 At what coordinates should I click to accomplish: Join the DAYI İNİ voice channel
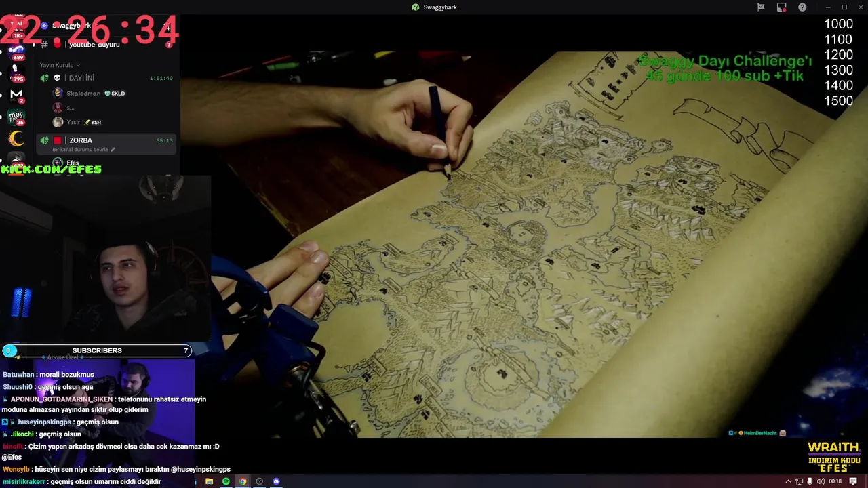107,78
